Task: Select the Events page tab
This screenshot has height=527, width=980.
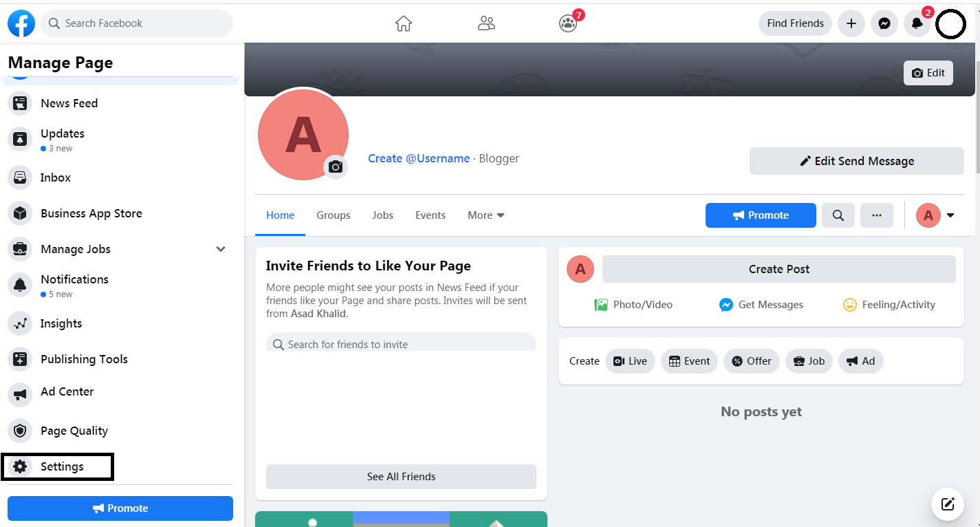Action: click(x=431, y=215)
